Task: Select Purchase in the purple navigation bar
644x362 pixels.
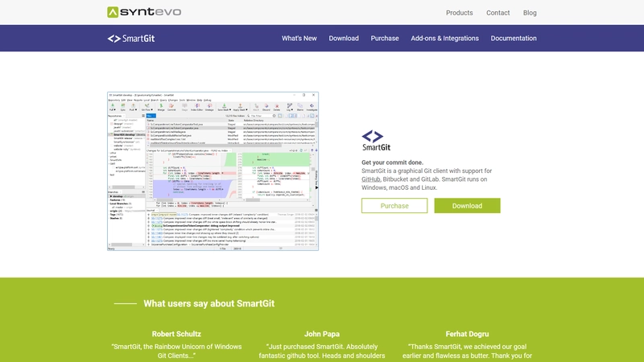Action: point(385,38)
